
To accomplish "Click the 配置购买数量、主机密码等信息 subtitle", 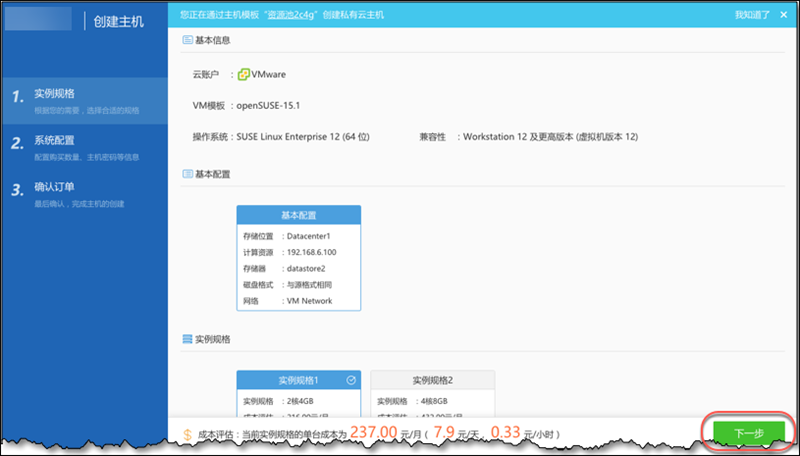I will tap(87, 158).
